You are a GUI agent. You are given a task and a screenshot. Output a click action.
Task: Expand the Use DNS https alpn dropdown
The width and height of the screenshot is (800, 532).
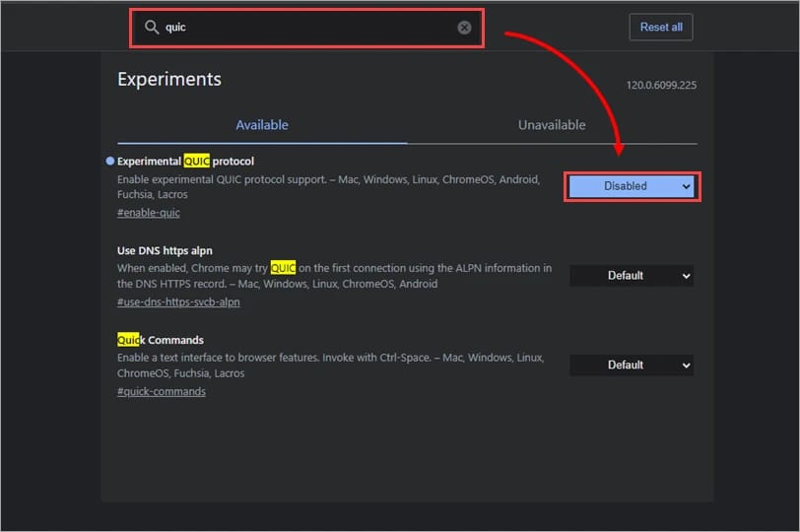[632, 276]
